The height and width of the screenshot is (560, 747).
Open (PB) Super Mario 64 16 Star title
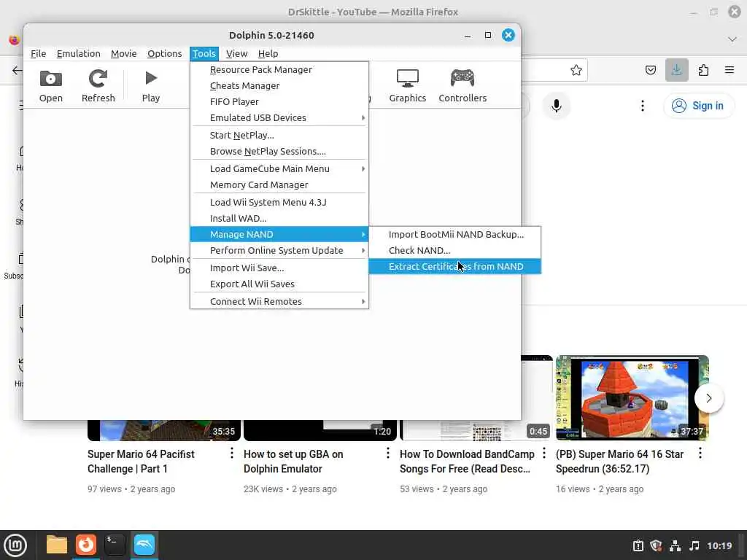[619, 462]
